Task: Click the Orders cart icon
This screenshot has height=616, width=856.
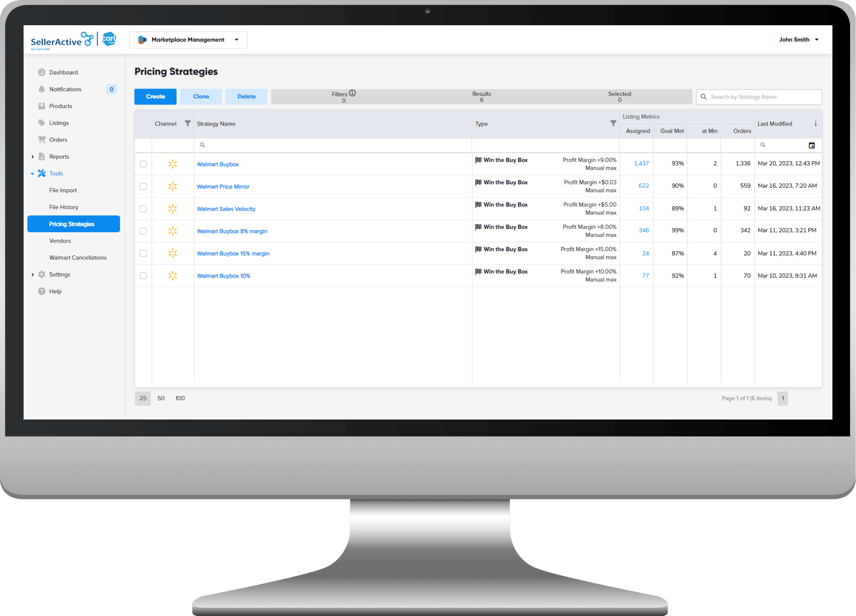Action: click(42, 139)
